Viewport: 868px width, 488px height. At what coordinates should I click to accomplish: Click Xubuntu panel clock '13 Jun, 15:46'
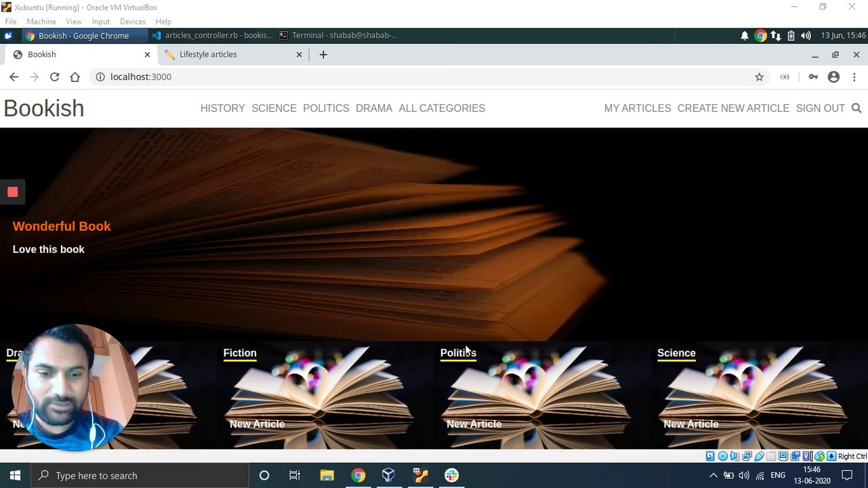[x=843, y=35]
